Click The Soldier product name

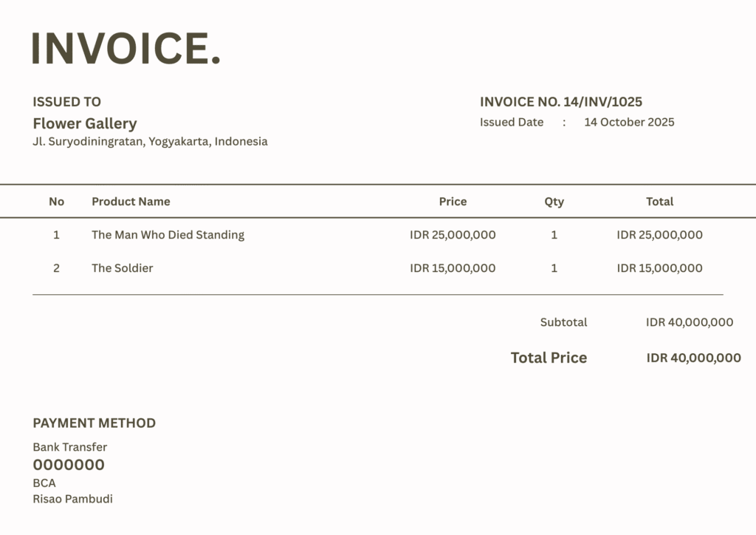click(x=122, y=268)
